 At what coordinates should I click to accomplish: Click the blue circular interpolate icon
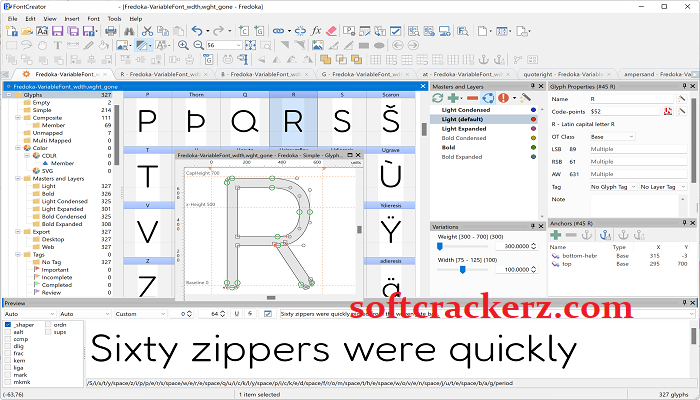point(488,98)
